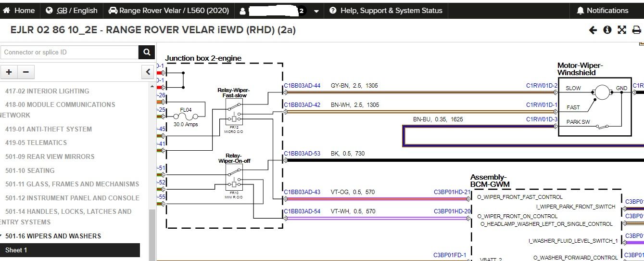Click the sidebar vertical scrollbar
644x261 pixels.
pyautogui.click(x=152, y=235)
